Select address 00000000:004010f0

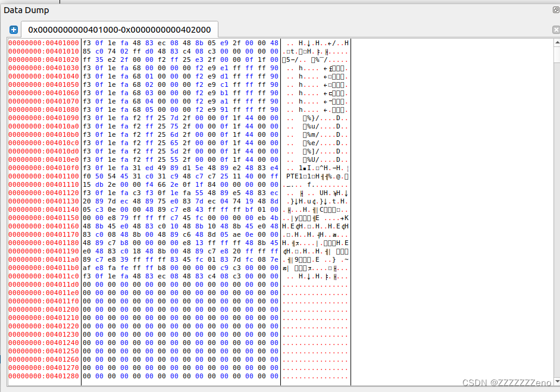(x=43, y=168)
